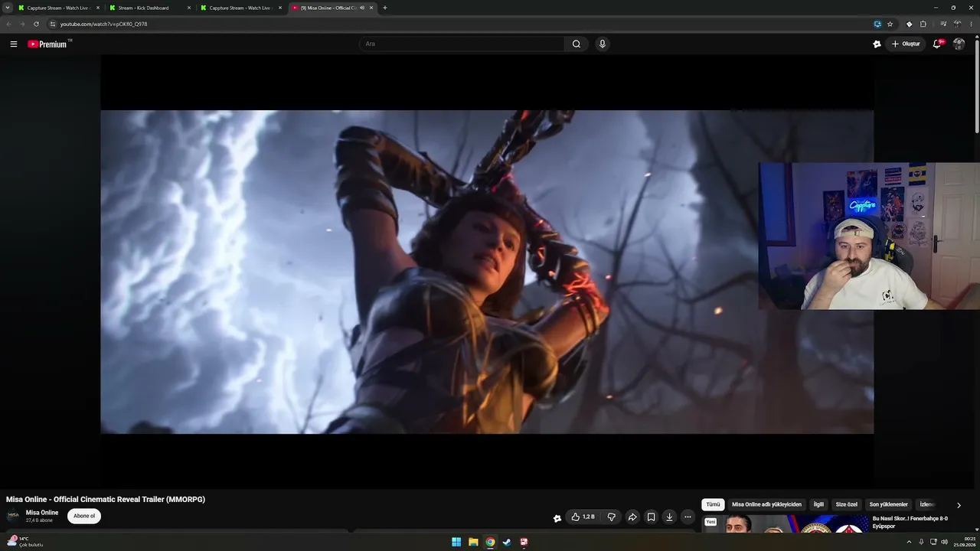Save the video with the bookmark icon
Viewport: 980px width, 551px height.
click(651, 517)
